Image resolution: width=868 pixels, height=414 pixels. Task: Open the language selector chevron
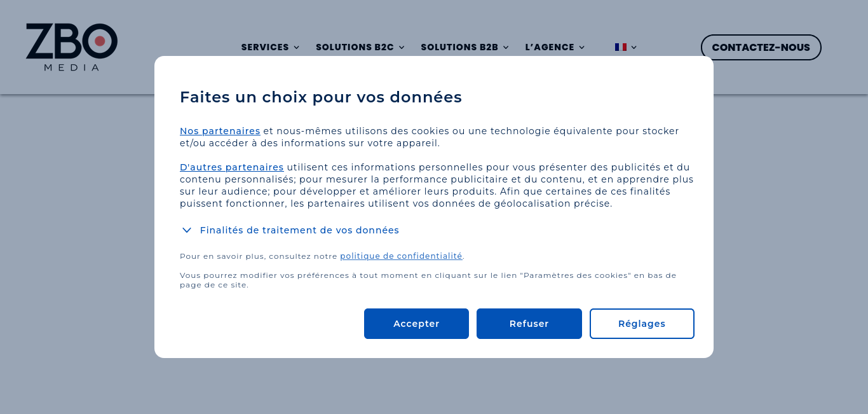[x=634, y=48]
